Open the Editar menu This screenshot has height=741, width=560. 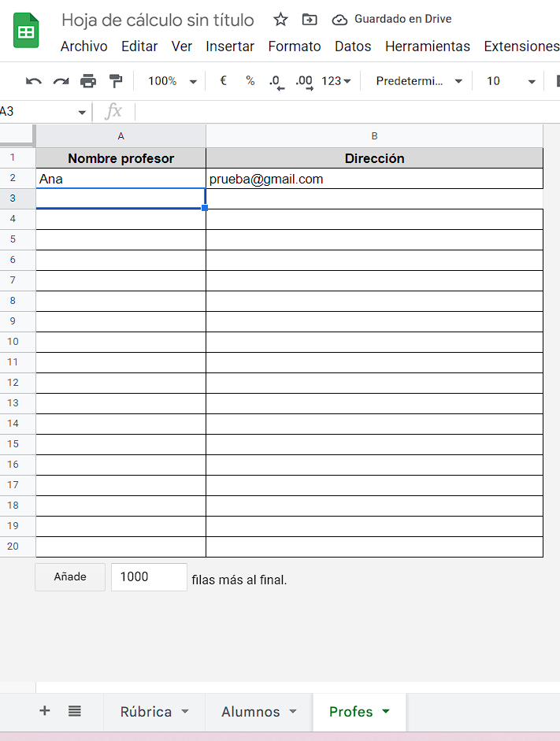(139, 46)
